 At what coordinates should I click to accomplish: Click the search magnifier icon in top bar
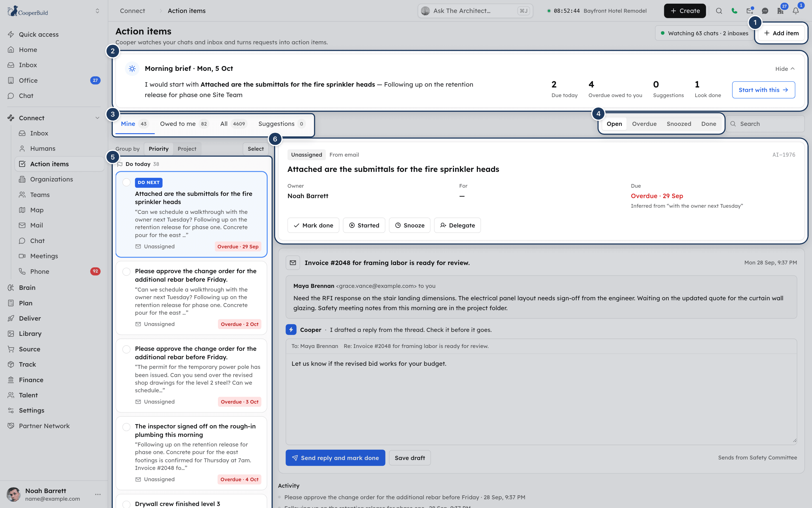point(719,11)
